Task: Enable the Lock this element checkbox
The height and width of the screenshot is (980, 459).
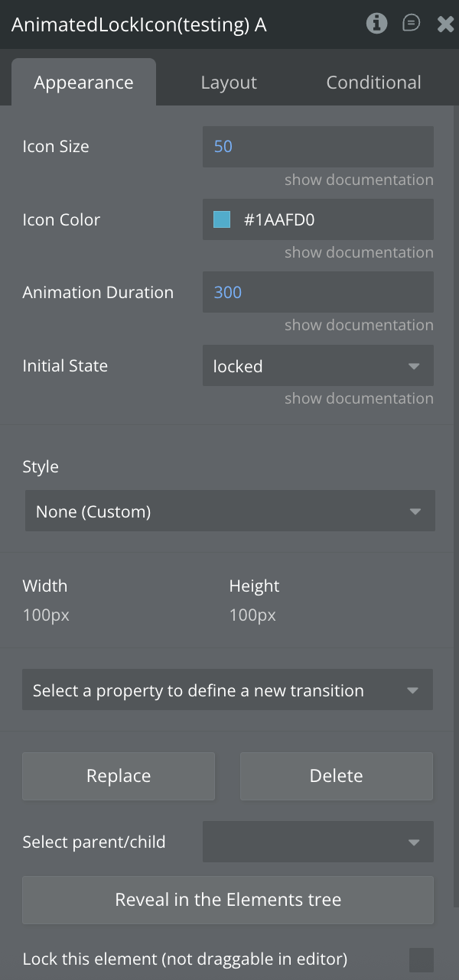Action: click(421, 959)
